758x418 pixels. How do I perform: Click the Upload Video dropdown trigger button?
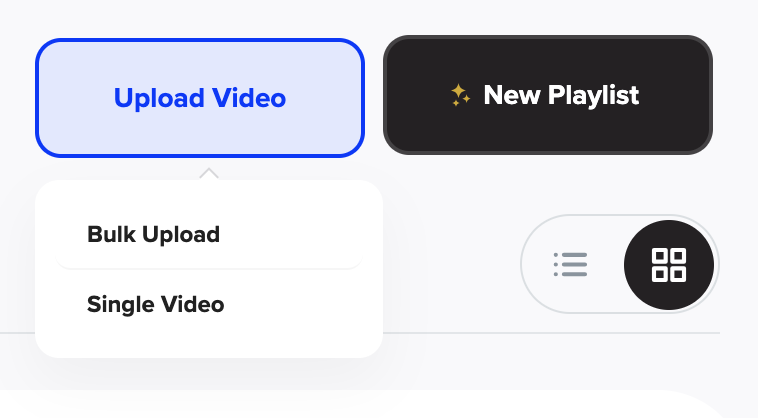pos(200,98)
